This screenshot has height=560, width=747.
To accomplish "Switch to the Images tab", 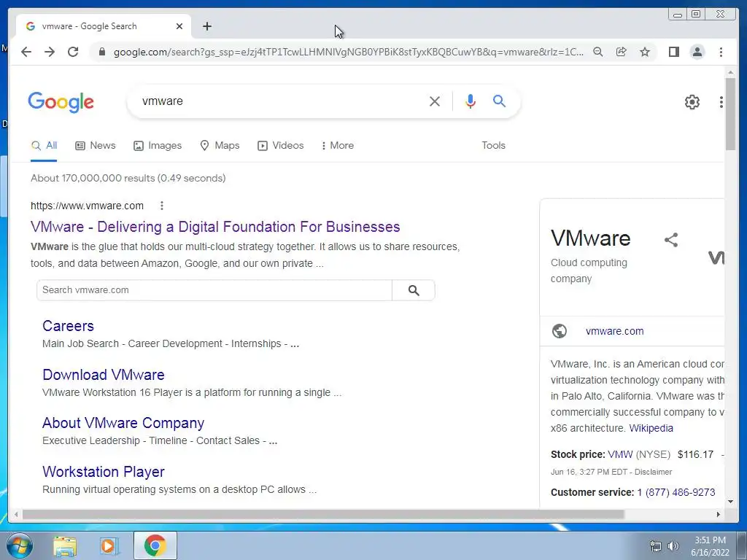I will pyautogui.click(x=158, y=146).
